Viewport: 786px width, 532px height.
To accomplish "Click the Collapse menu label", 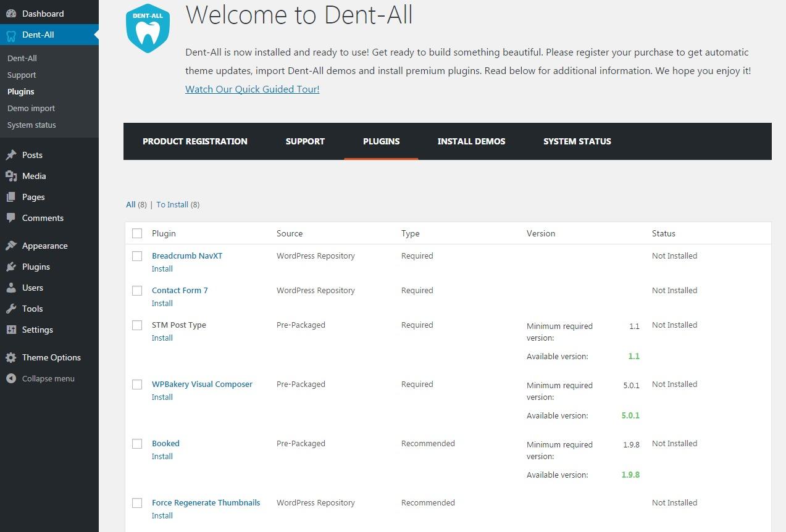I will coord(48,378).
